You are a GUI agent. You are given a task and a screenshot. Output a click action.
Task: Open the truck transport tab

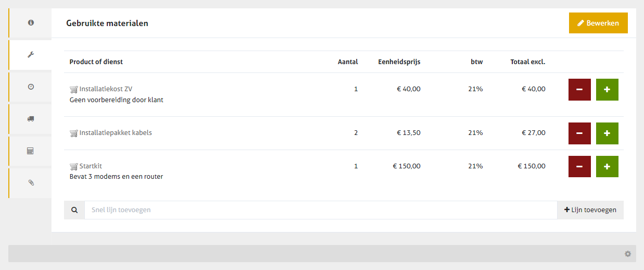pyautogui.click(x=31, y=119)
